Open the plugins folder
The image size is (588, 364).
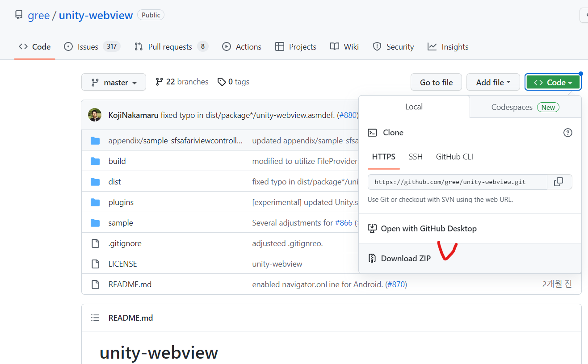[x=121, y=202]
